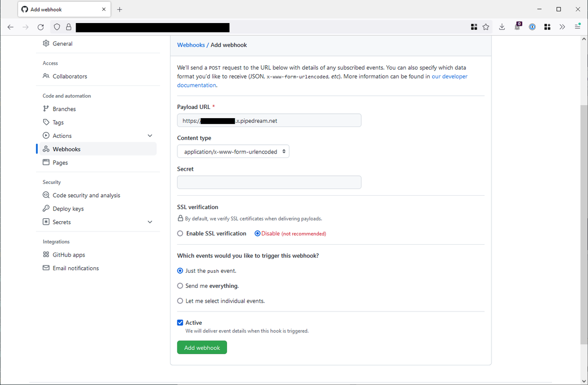The width and height of the screenshot is (588, 385).
Task: Open a new browser tab
Action: 120,9
